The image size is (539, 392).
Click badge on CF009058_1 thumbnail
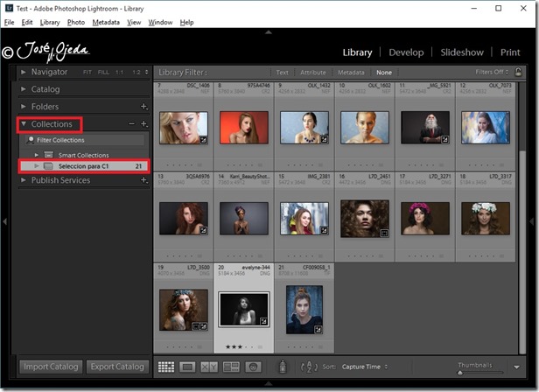pyautogui.click(x=318, y=329)
